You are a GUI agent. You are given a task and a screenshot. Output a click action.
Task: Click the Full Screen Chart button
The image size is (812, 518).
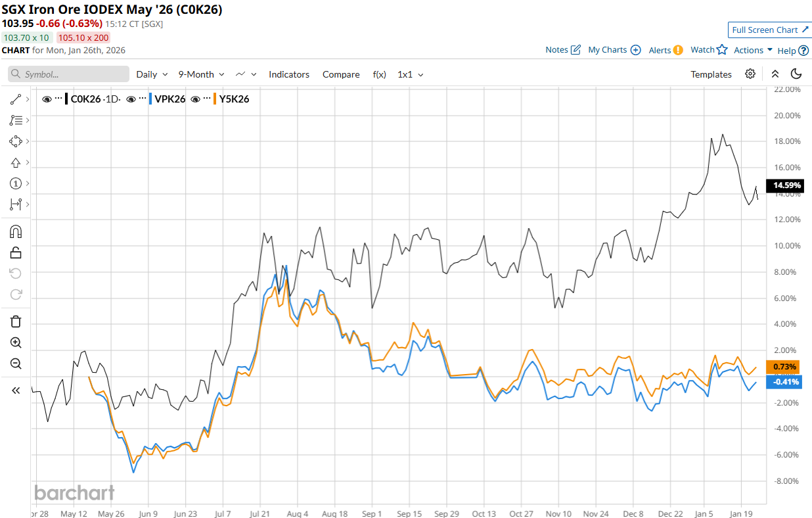(x=769, y=30)
